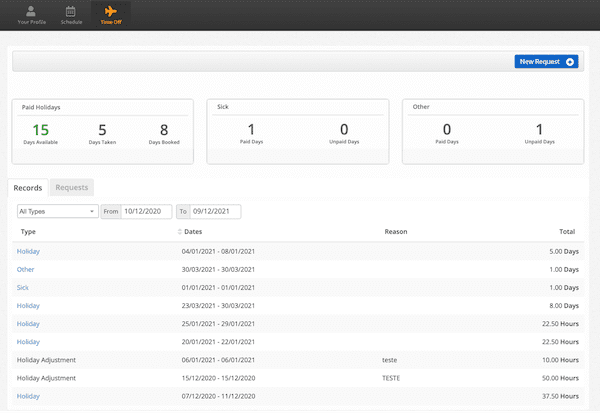Click Holiday Adjustment row dated 06/01/2021
Viewport: 600px width, 413px height.
point(298,360)
